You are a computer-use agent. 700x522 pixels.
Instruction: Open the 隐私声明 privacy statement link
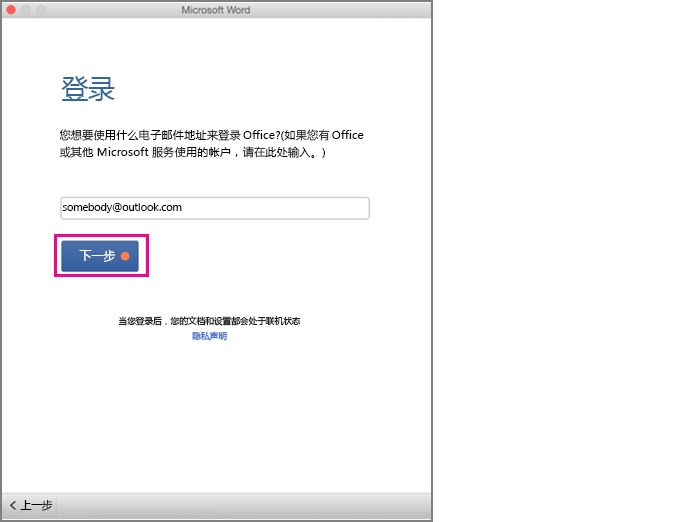point(209,336)
